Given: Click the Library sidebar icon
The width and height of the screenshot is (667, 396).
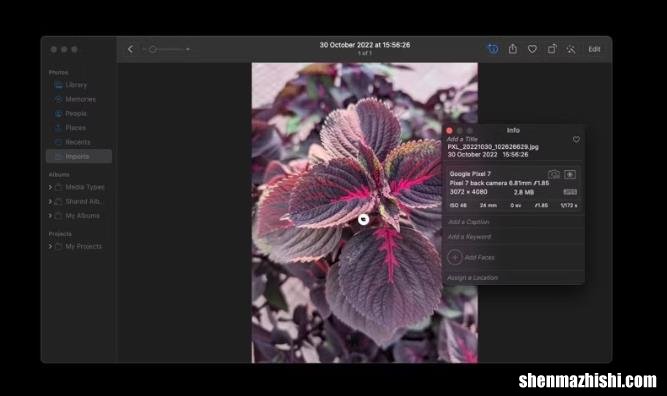Looking at the screenshot, I should point(58,85).
